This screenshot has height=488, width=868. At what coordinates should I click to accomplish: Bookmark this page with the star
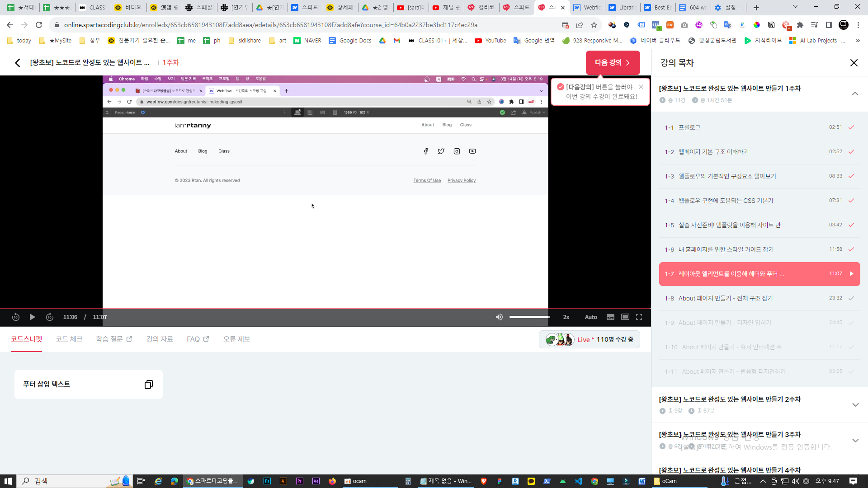point(594,25)
